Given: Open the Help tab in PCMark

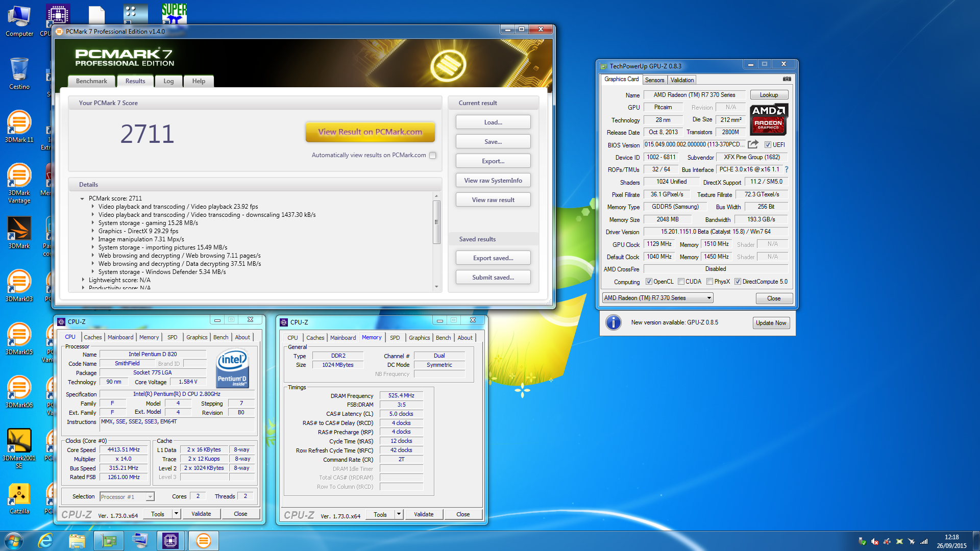Looking at the screenshot, I should point(199,81).
